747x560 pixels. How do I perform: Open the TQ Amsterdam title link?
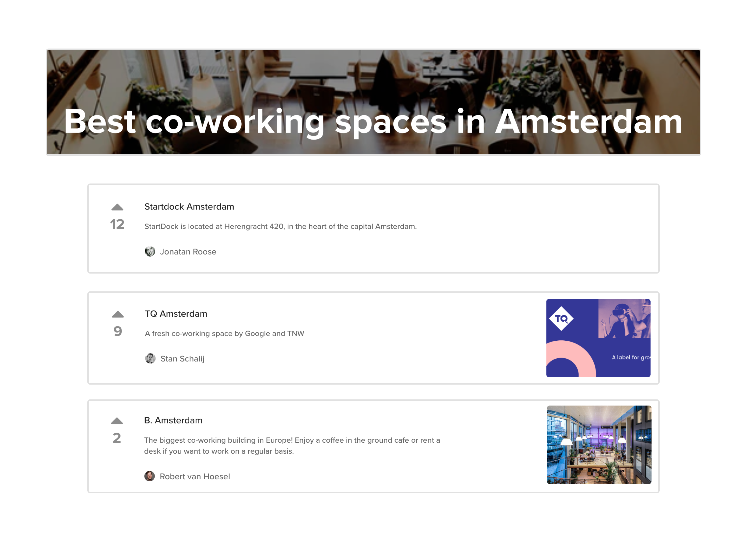tap(176, 314)
